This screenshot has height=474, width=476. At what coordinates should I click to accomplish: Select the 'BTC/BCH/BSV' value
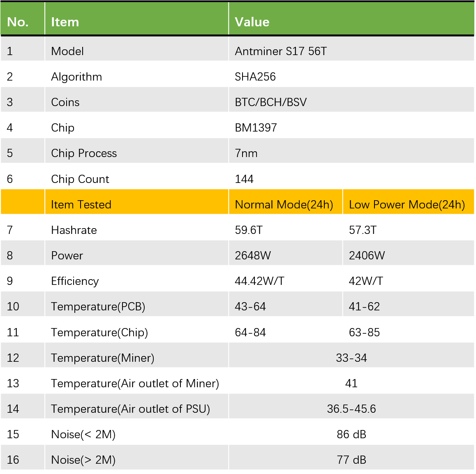(x=271, y=102)
